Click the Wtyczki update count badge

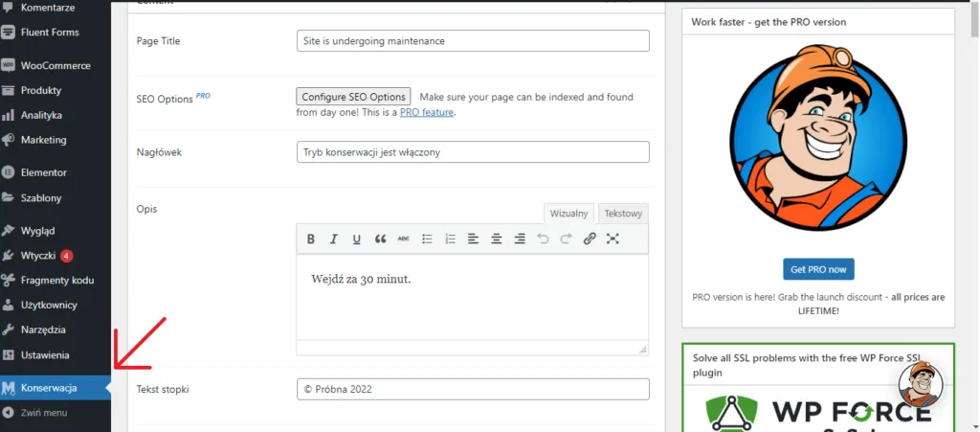67,256
